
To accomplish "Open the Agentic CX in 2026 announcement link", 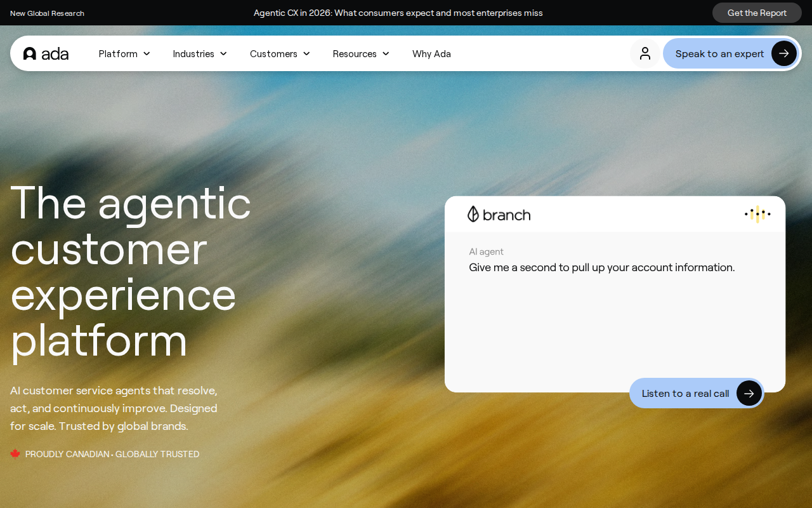I will click(398, 13).
